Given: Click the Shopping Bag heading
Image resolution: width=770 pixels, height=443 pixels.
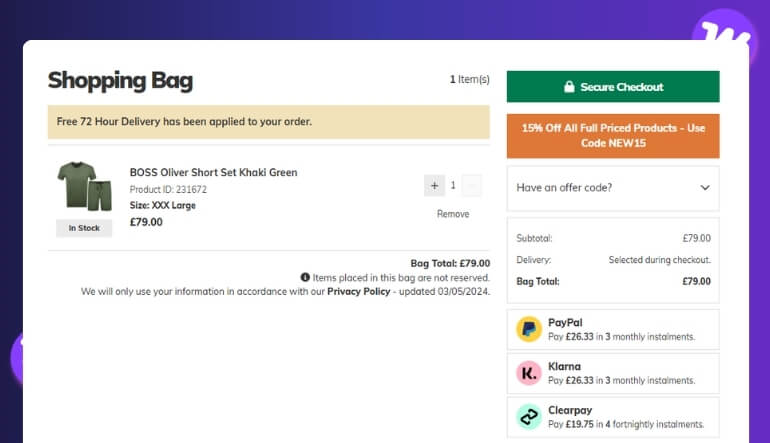Looking at the screenshot, I should pyautogui.click(x=120, y=81).
